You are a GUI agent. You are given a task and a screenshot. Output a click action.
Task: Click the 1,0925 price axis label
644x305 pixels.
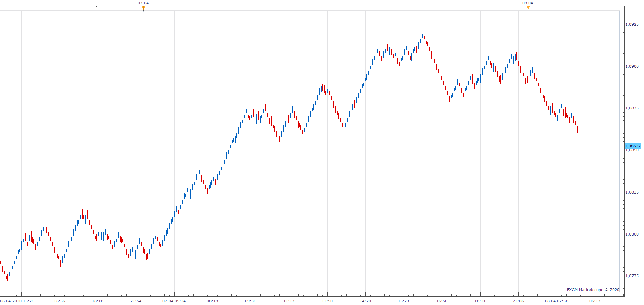point(632,24)
